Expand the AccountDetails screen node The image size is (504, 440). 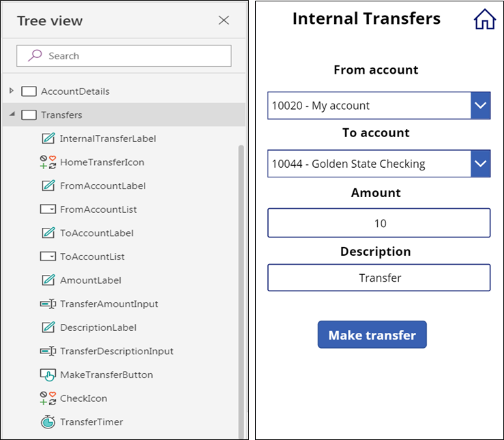click(x=12, y=91)
